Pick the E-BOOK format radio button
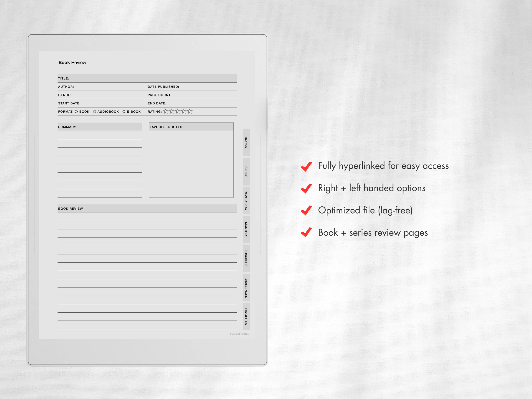Screen dimensions: 532x399 click(124, 112)
